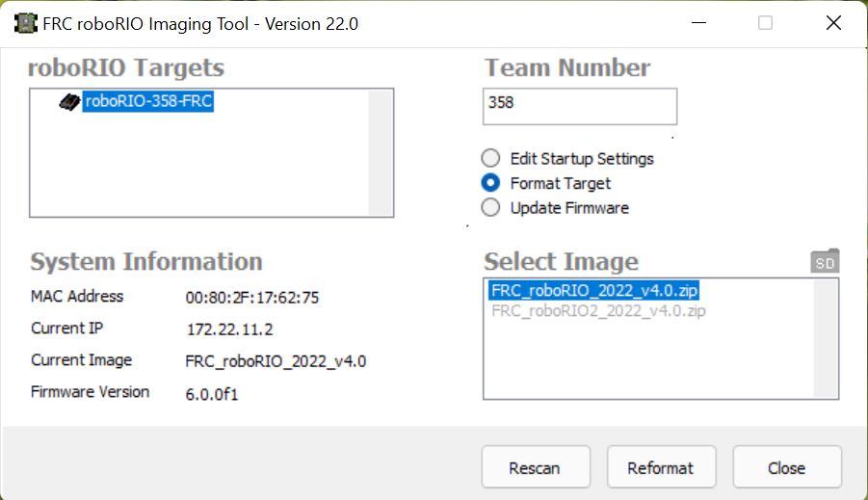Click Firmware Version value 6.0.0f1

pos(212,394)
